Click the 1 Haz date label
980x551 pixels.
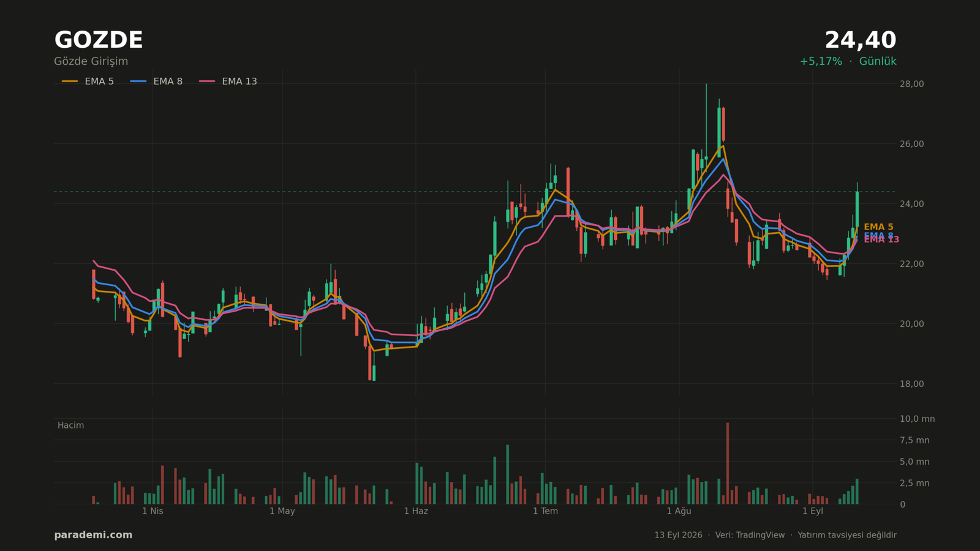point(416,511)
